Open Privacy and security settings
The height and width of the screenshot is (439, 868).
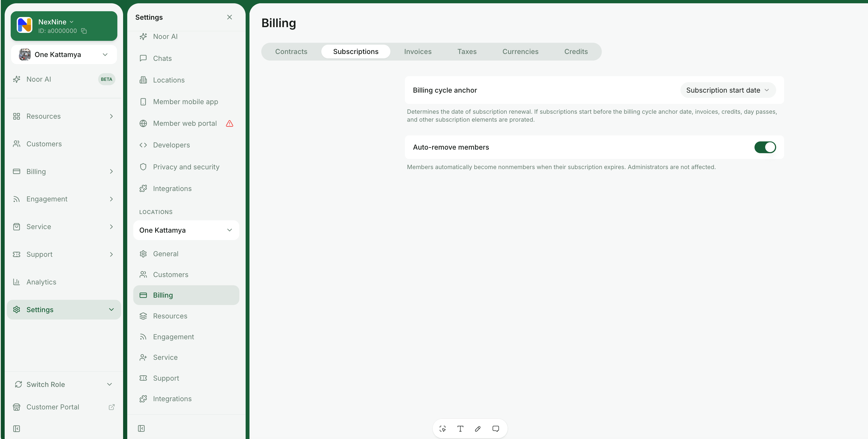pyautogui.click(x=186, y=167)
